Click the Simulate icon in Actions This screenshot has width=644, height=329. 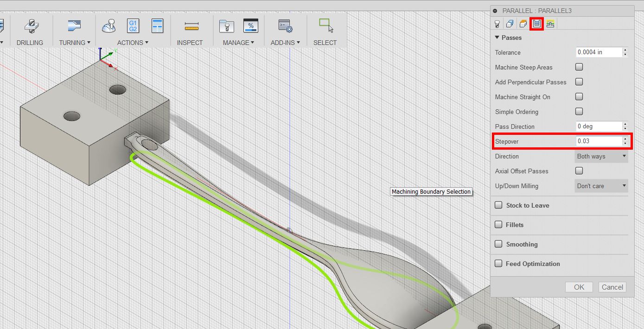[x=108, y=26]
